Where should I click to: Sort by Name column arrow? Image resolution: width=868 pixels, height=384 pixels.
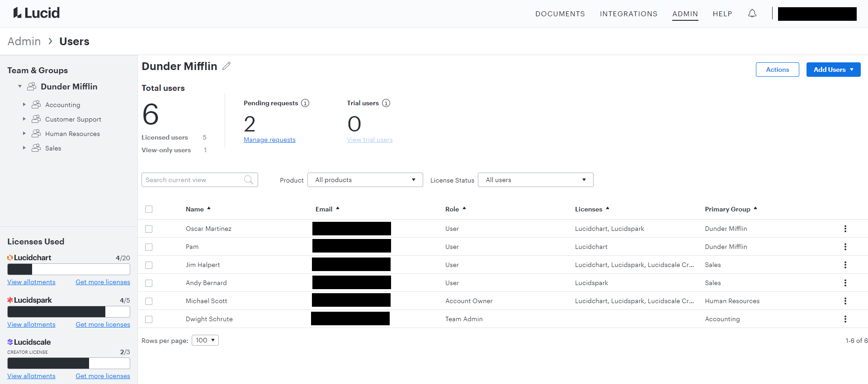click(209, 208)
